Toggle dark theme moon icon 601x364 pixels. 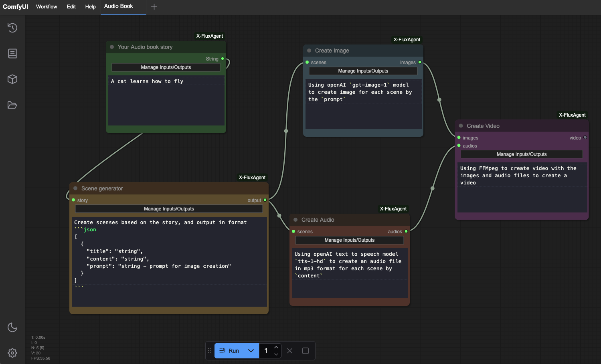(12, 327)
